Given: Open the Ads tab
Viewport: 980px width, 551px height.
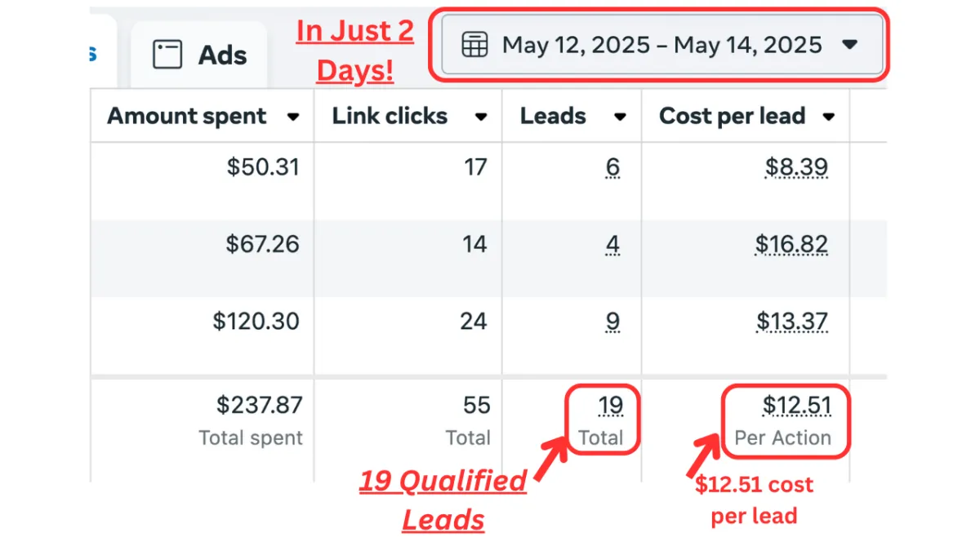Looking at the screenshot, I should click(199, 55).
